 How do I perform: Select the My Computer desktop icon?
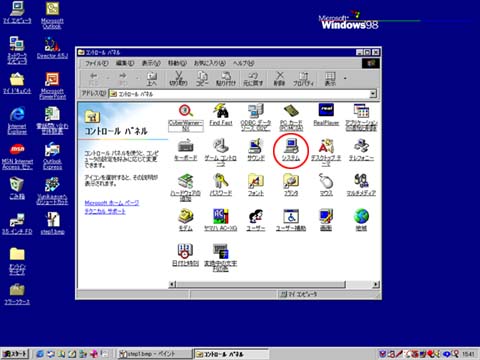click(17, 13)
